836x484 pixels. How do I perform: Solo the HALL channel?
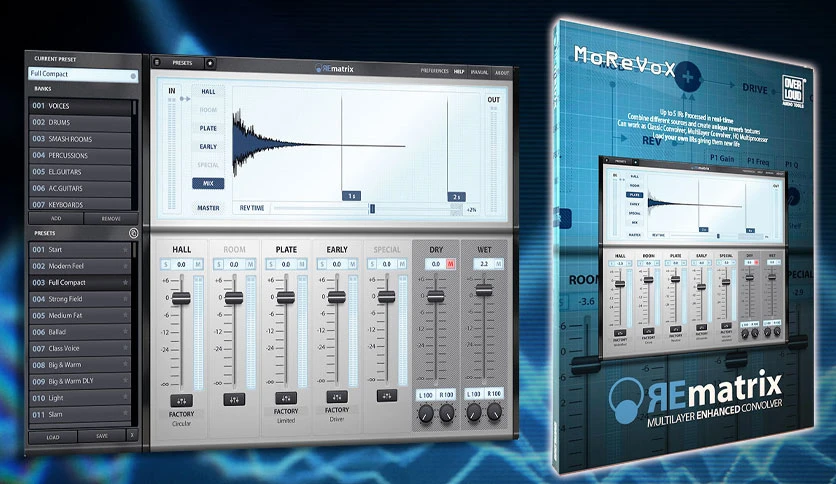point(166,264)
